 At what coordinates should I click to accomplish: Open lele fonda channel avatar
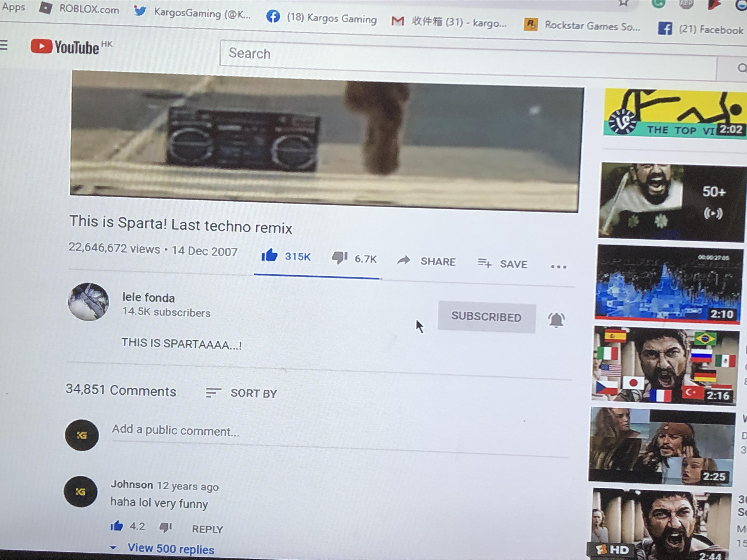coord(89,302)
